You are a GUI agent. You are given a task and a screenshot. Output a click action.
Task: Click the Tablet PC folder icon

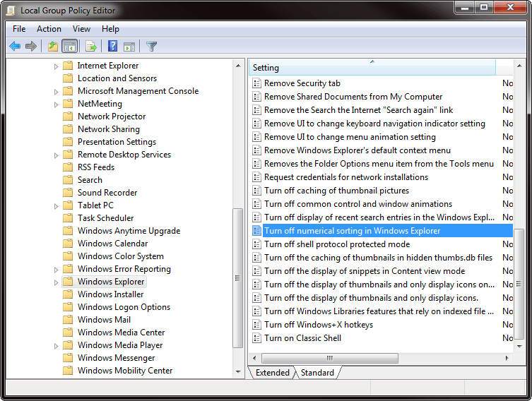pos(68,205)
